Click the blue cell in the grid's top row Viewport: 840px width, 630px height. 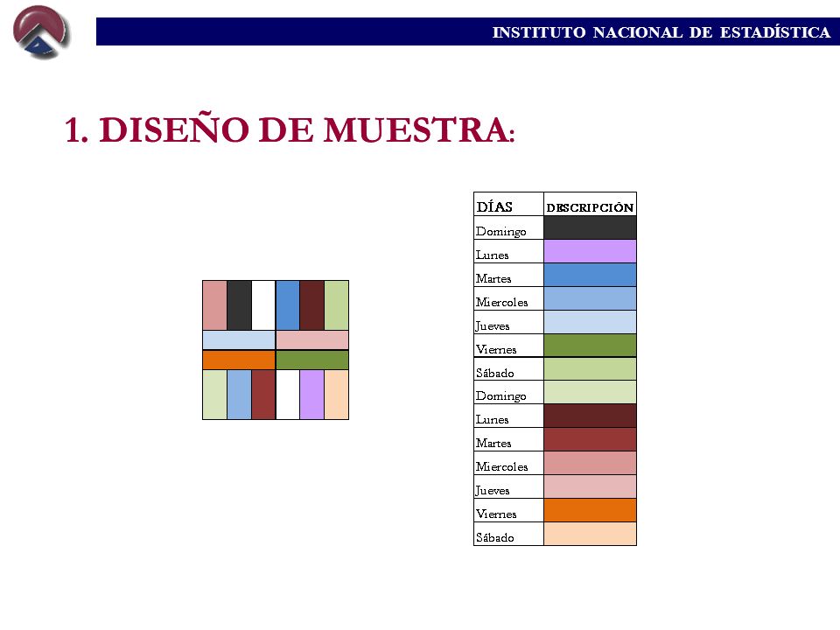pos(288,305)
